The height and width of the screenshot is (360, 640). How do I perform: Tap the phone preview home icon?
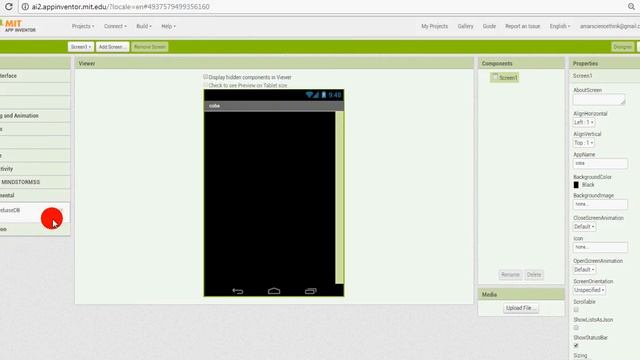click(x=274, y=291)
